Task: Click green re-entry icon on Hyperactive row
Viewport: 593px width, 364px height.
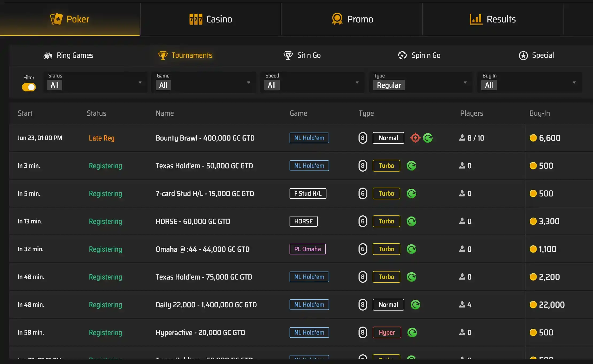Action: coord(412,332)
